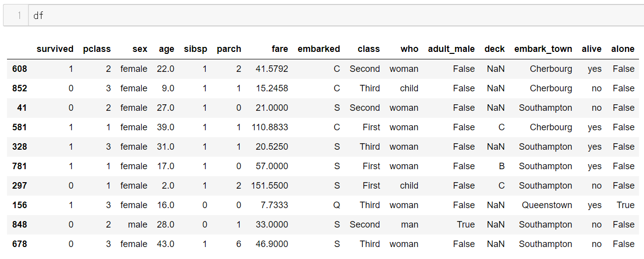Click the 'child' cell in row 297
The height and width of the screenshot is (259, 644).
(x=409, y=186)
